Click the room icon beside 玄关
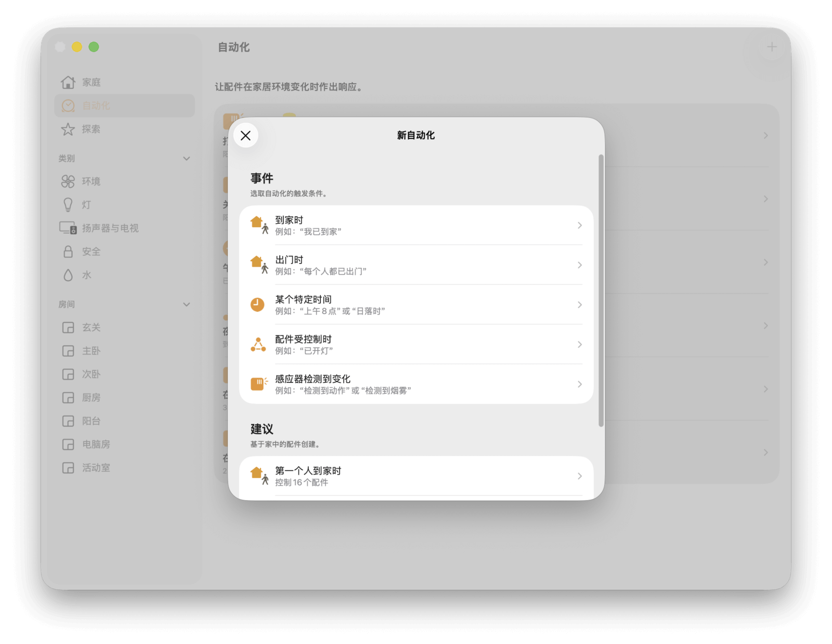832x644 pixels. 68,327
